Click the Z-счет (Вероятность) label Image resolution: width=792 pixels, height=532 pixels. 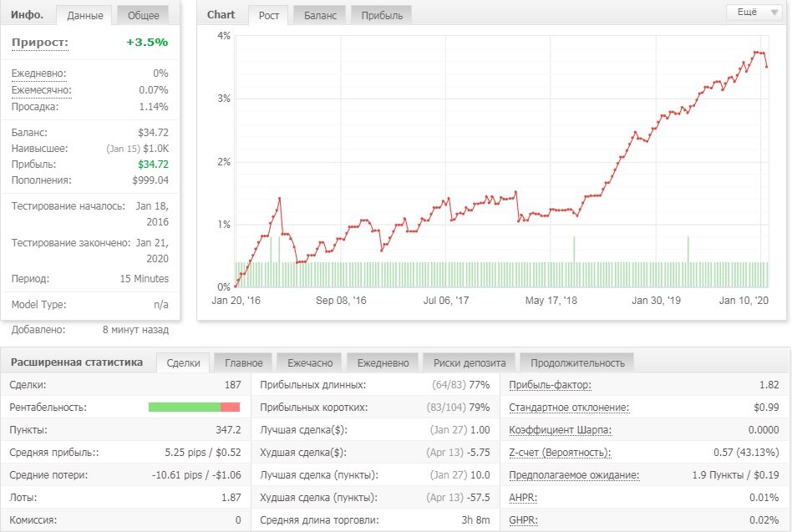click(x=560, y=453)
